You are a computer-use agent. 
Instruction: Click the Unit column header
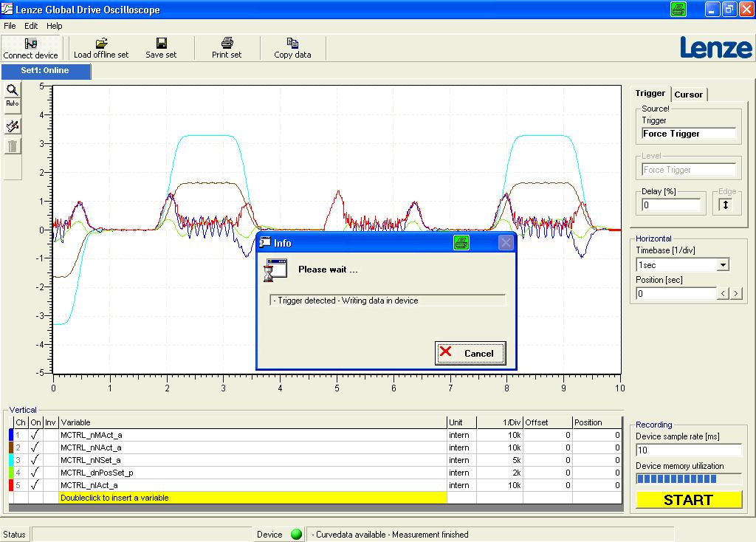click(462, 422)
